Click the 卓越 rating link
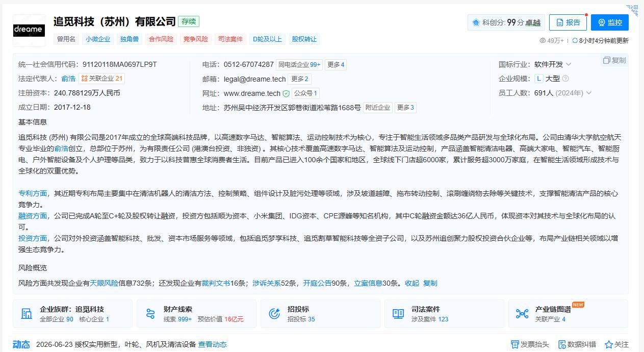Viewport: 644px width, 352px height. 533,22
